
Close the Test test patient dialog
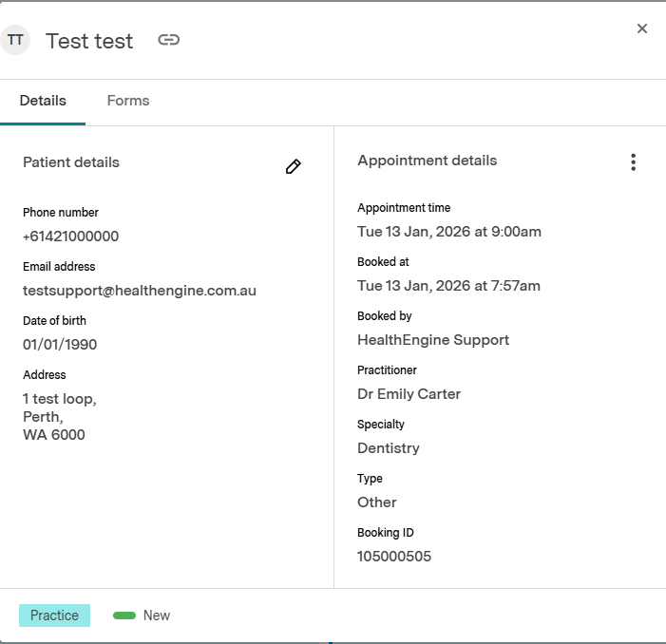click(642, 28)
